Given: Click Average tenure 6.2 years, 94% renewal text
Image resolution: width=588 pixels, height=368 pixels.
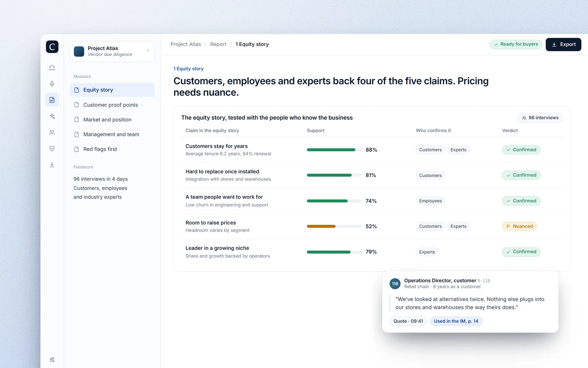Looking at the screenshot, I should 228,154.
